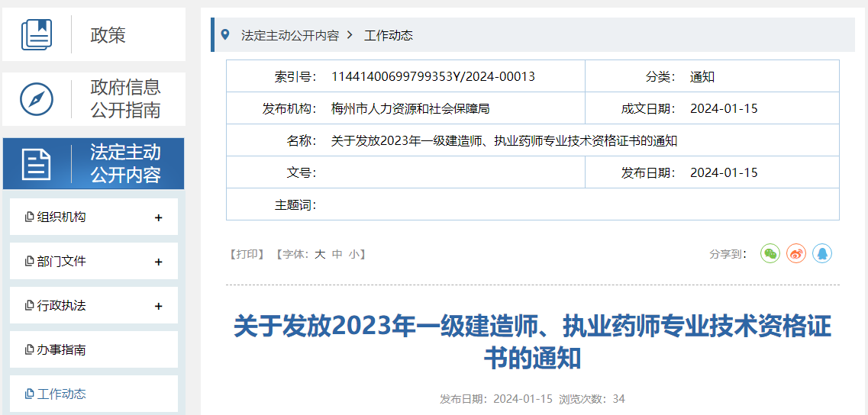Click the 打印 print link
This screenshot has height=415, width=868.
[247, 254]
